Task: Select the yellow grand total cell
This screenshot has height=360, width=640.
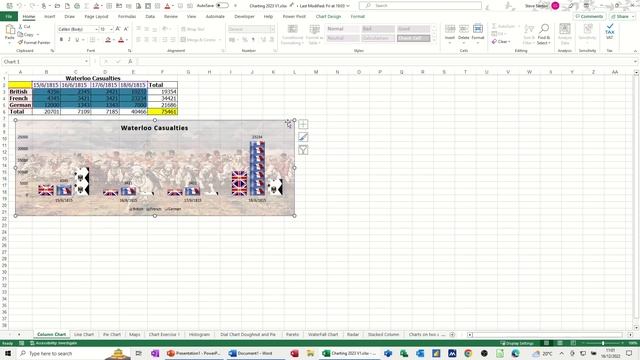Action: [x=162, y=111]
